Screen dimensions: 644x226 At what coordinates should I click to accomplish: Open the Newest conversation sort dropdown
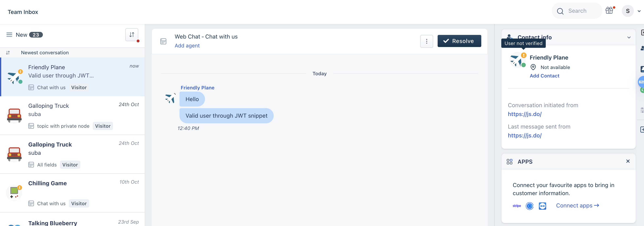click(x=44, y=53)
